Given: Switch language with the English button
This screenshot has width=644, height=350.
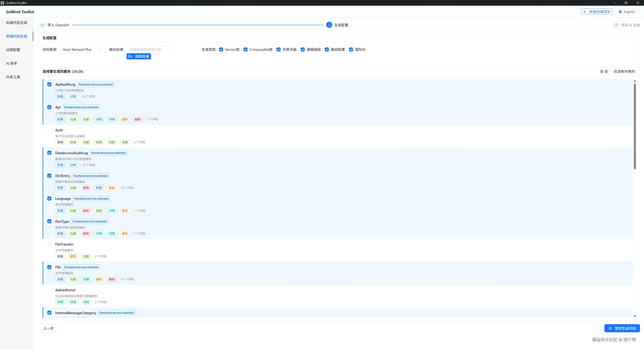Looking at the screenshot, I should 627,12.
